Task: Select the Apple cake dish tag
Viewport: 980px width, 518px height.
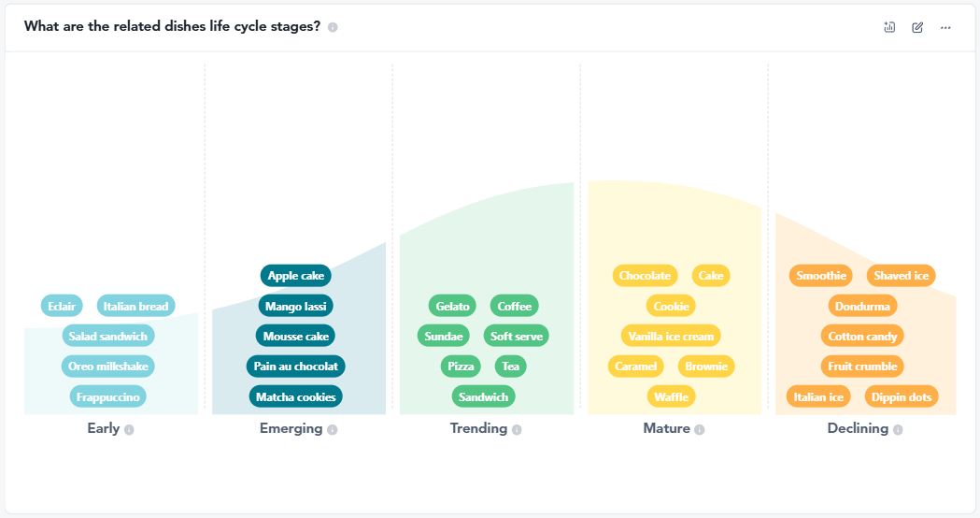Action: [295, 276]
